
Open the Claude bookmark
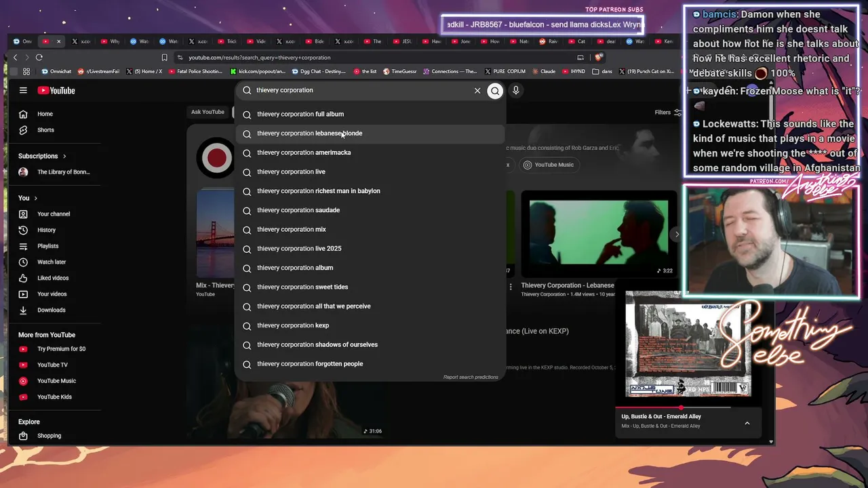coord(543,71)
